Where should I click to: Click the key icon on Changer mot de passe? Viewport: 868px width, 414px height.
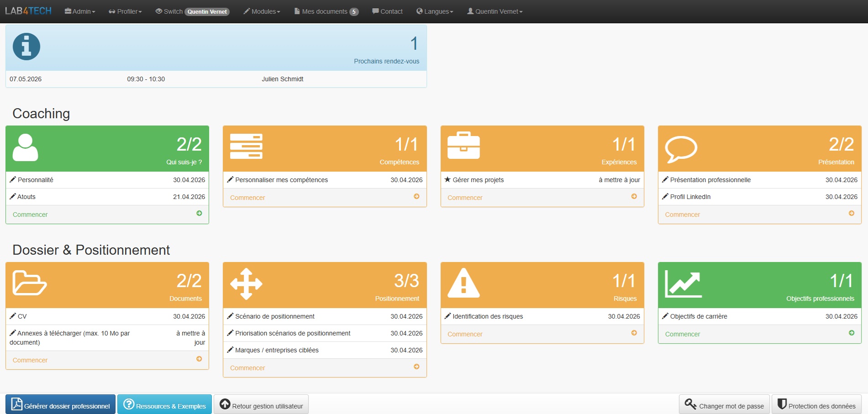pos(690,404)
